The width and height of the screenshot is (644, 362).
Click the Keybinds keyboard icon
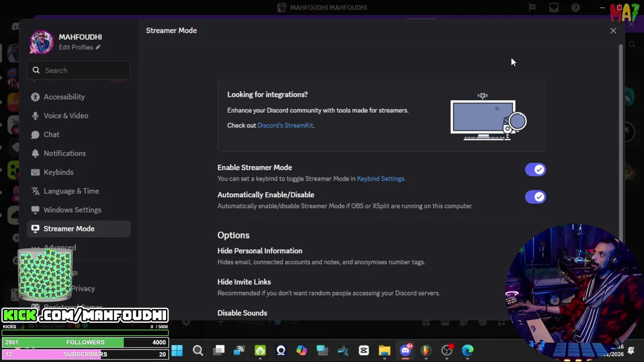tap(35, 172)
